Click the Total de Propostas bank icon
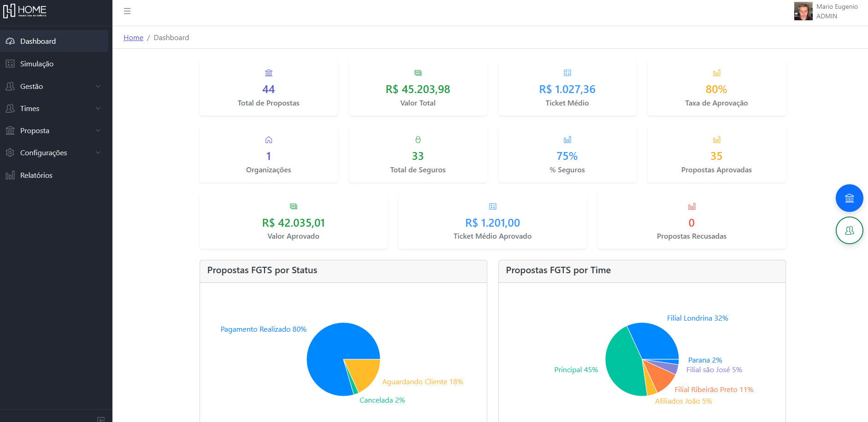This screenshot has height=422, width=868. tap(269, 73)
